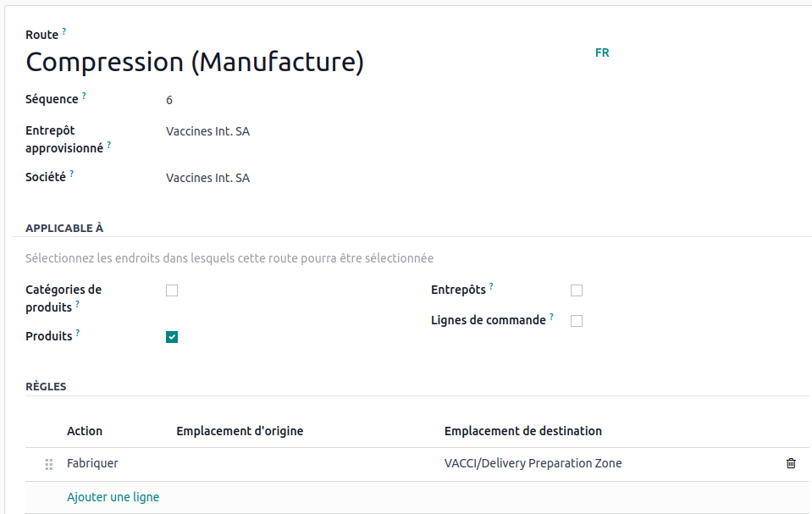Click help mark beside Lignes de commande
Screen dimensions: 812x514
pyautogui.click(x=551, y=317)
